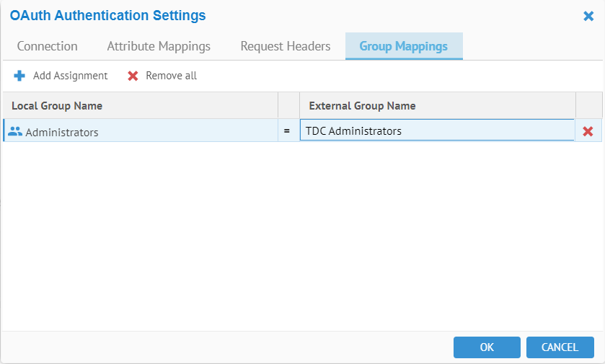Click the equals sign cell in the row
Viewport: 605px width, 364px height.
[x=287, y=131]
